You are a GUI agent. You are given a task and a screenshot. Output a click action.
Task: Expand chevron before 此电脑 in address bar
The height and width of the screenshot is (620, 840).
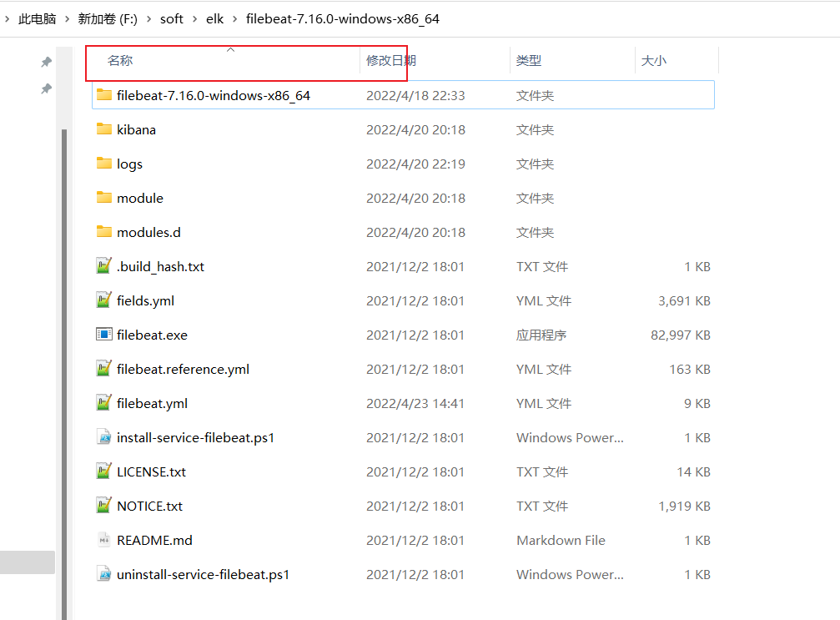coord(7,19)
